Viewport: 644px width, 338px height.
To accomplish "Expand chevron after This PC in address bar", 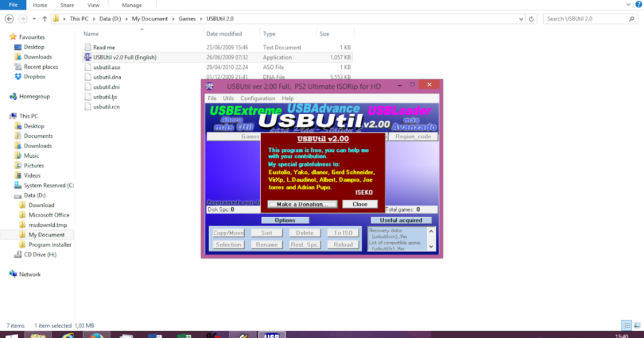I will [93, 19].
